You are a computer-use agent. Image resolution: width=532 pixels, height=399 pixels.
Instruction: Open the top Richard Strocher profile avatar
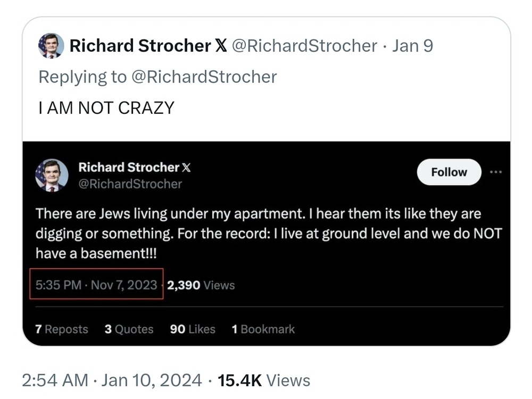51,46
